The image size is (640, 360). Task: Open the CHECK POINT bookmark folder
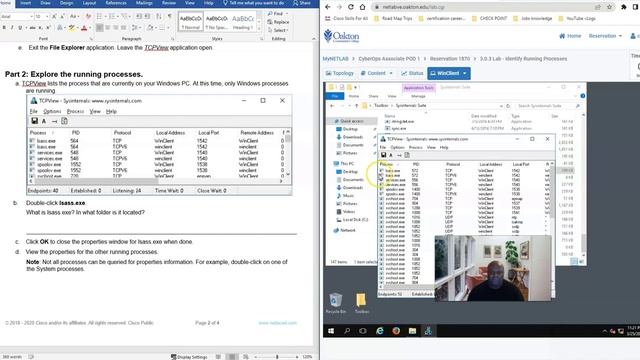pyautogui.click(x=489, y=18)
